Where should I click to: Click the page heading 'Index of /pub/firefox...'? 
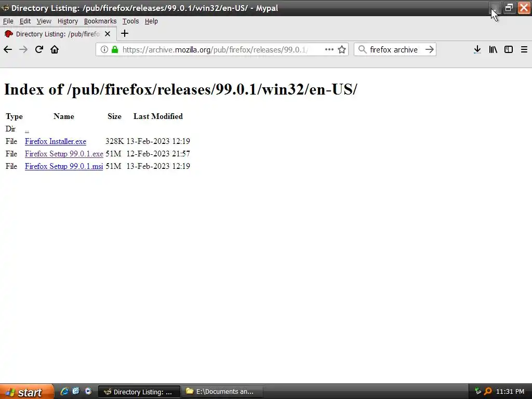(180, 89)
